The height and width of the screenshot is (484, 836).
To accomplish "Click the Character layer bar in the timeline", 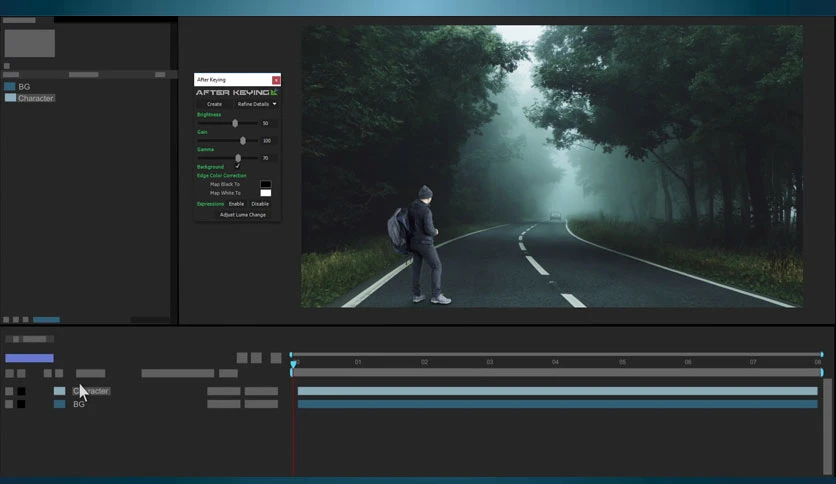I will 557,391.
